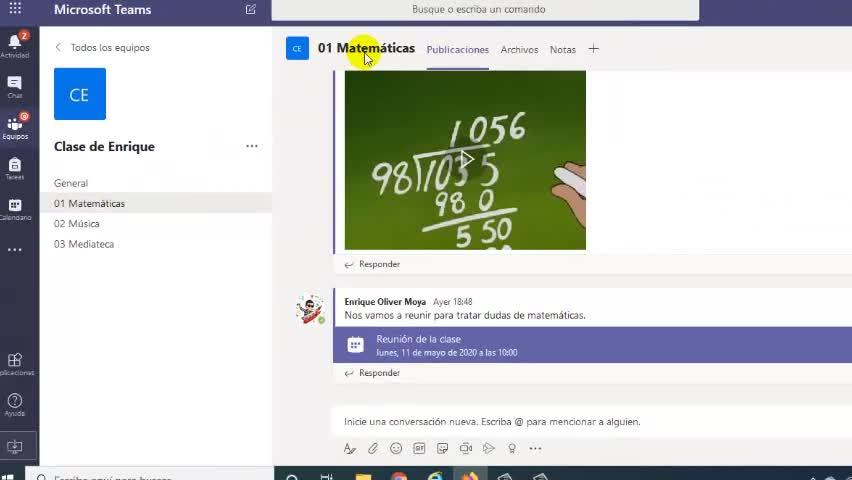Screen dimensions: 852x480
Task: Reply to the video post
Action: [372, 264]
